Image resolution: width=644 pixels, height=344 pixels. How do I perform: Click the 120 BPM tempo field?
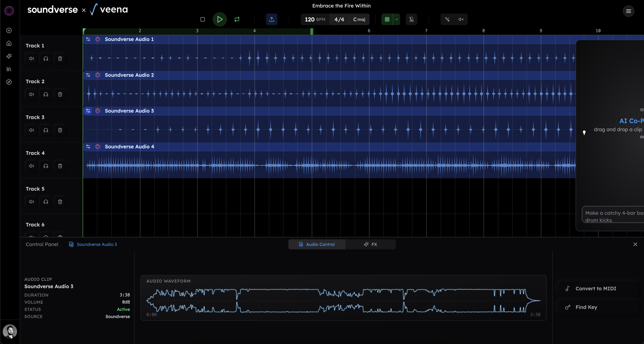click(315, 19)
